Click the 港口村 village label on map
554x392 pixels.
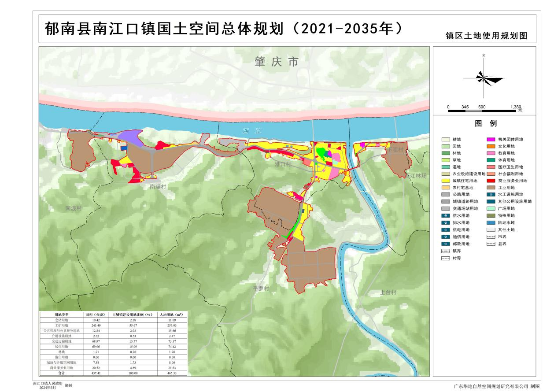[283, 164]
